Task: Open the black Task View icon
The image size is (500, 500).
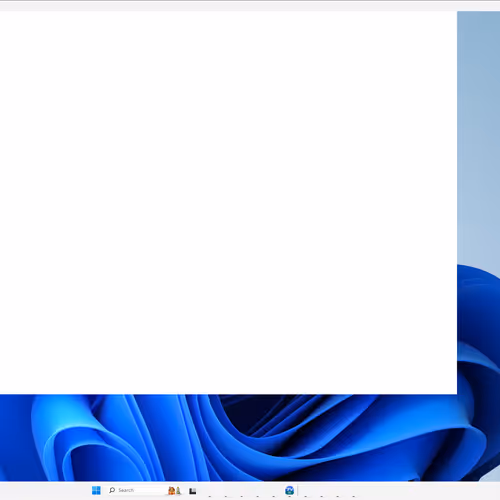Action: [193, 491]
